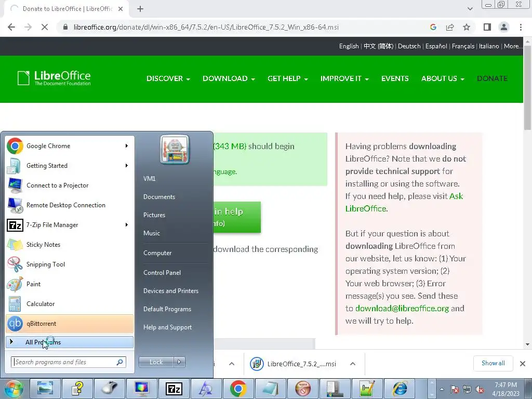
Task: Click the colorful monitor taskbar icon
Action: [141, 389]
